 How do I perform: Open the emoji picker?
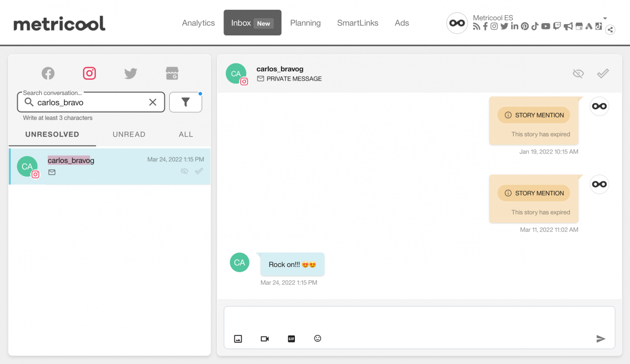[x=317, y=338]
